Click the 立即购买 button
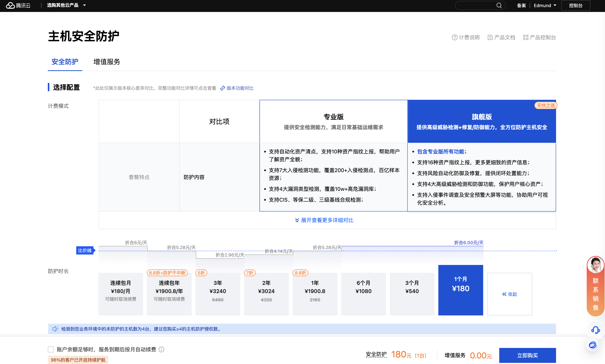This screenshot has width=605, height=364. (527, 355)
